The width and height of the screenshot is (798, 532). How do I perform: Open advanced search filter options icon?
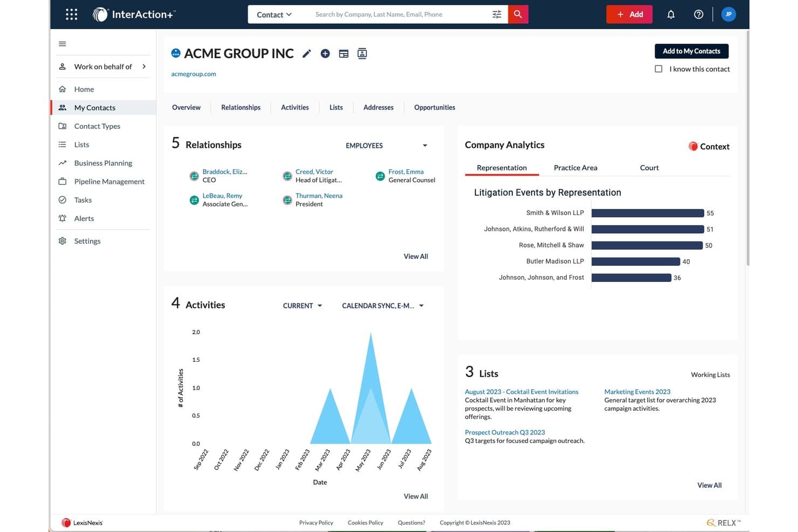(x=497, y=15)
